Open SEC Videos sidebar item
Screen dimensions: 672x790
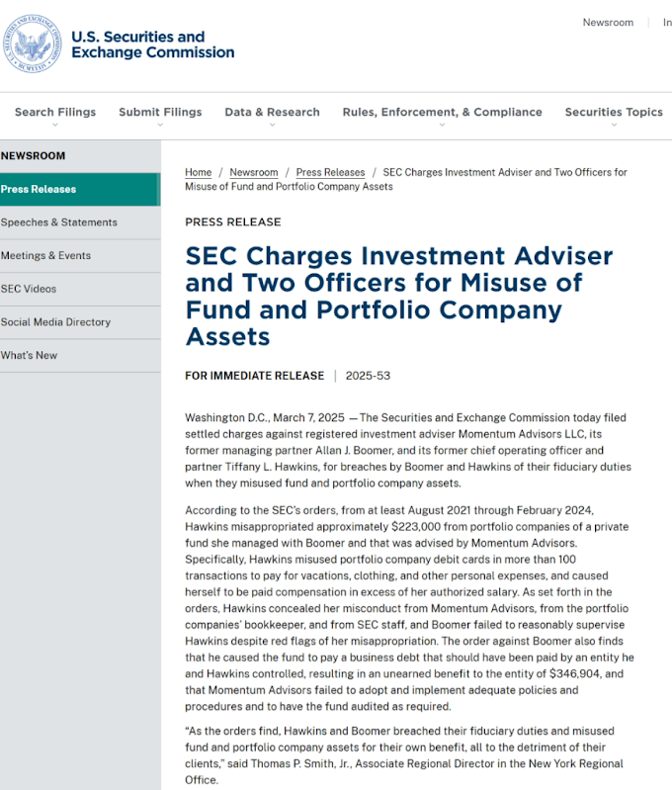[80, 289]
